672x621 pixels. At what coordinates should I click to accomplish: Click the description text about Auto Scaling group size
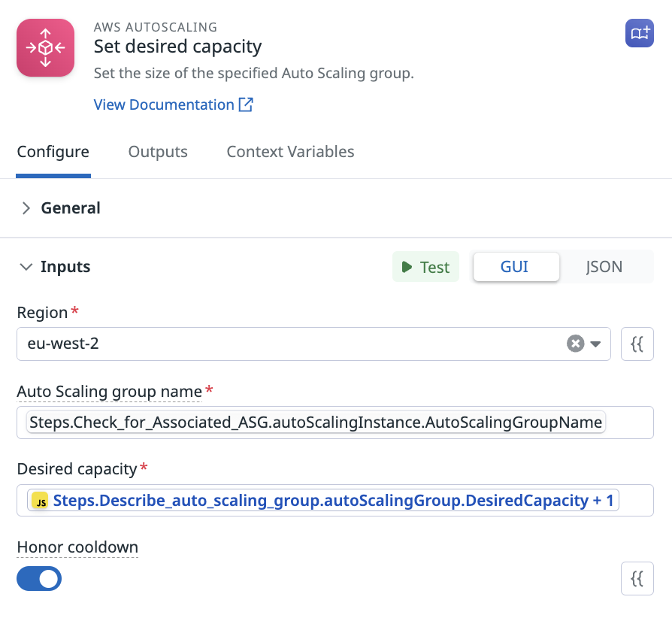[254, 73]
